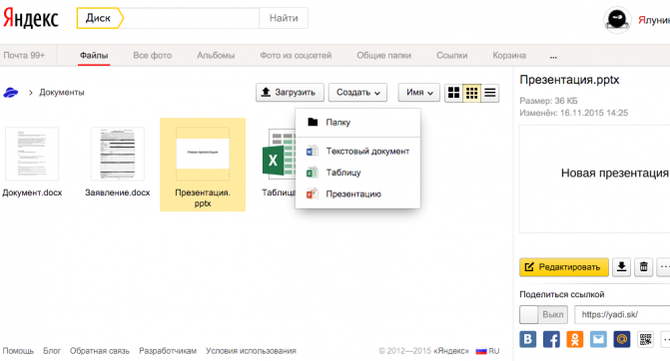Open the Ссылки tab
Viewport: 670px width, 361px height.
(x=452, y=56)
